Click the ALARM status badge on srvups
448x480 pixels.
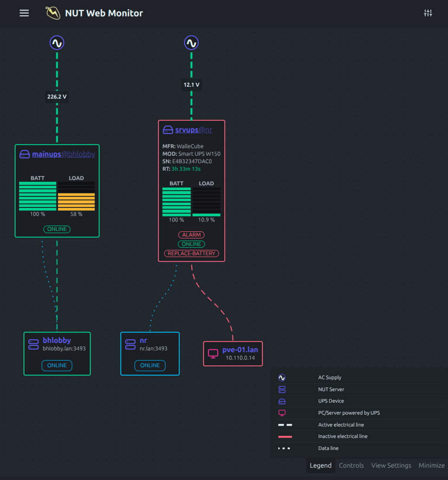pyautogui.click(x=191, y=235)
